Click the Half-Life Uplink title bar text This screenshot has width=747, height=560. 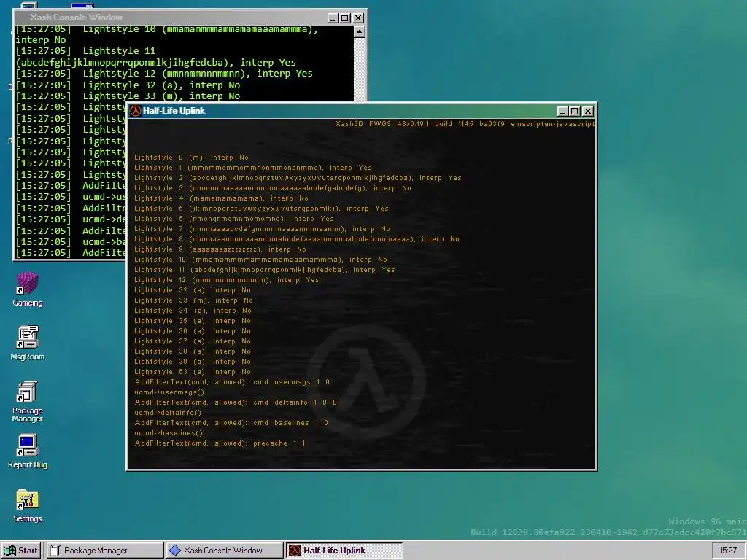click(174, 111)
